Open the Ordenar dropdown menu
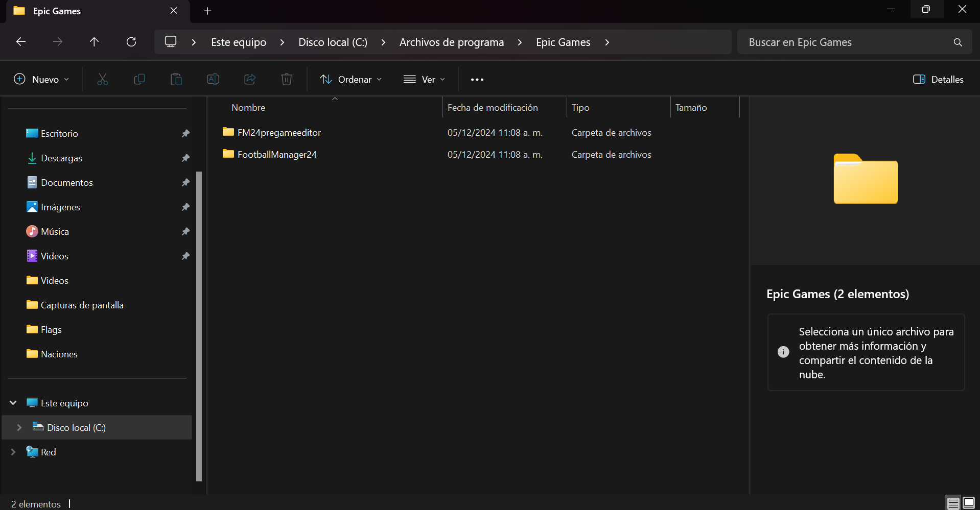 (351, 79)
